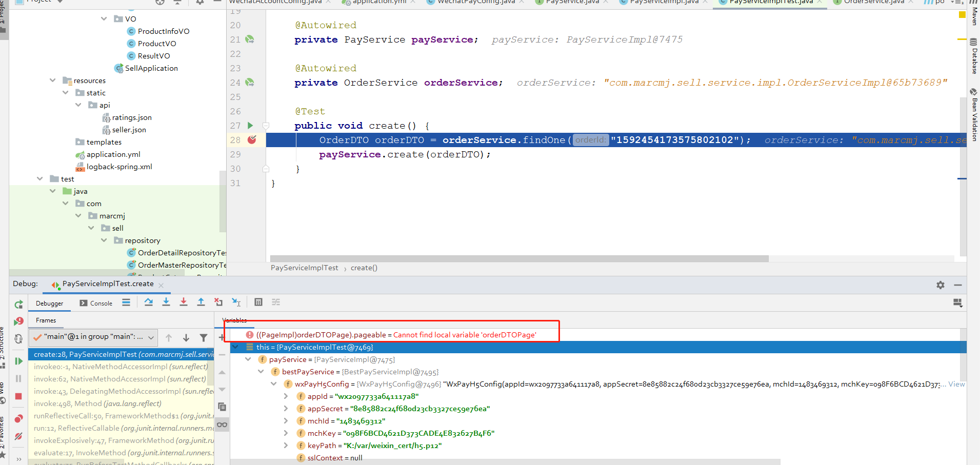Expand the keyPath field node
This screenshot has height=465, width=980.
[x=286, y=446]
